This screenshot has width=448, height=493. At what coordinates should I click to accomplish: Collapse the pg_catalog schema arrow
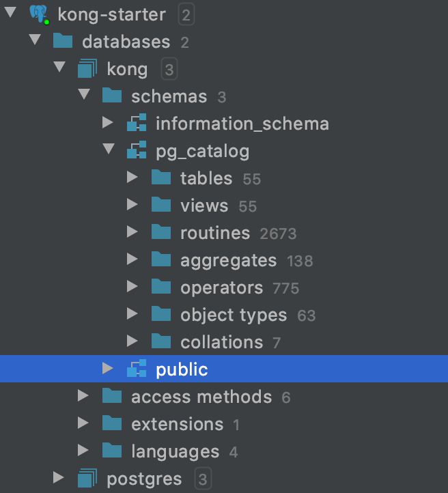109,149
